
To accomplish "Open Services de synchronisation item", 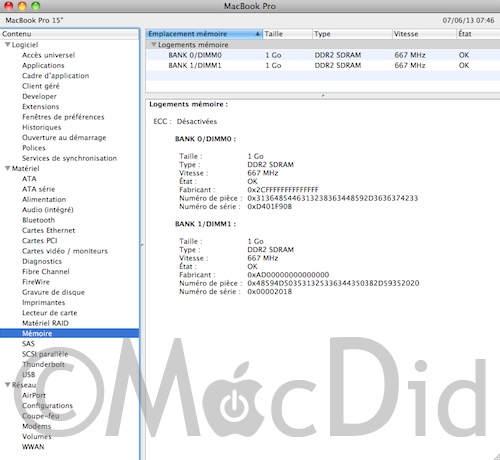I will tap(69, 158).
